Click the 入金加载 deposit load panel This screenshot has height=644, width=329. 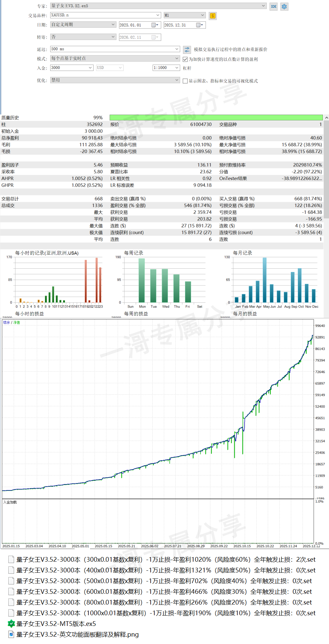tap(158, 521)
